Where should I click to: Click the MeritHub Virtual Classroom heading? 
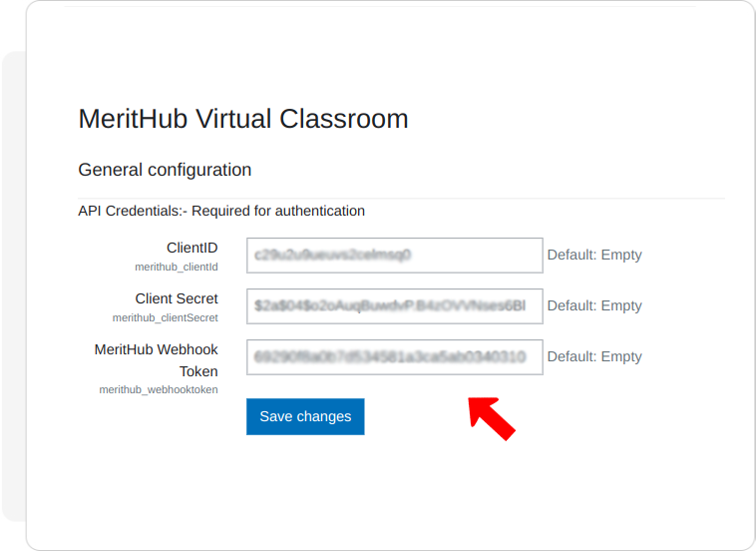pyautogui.click(x=243, y=119)
